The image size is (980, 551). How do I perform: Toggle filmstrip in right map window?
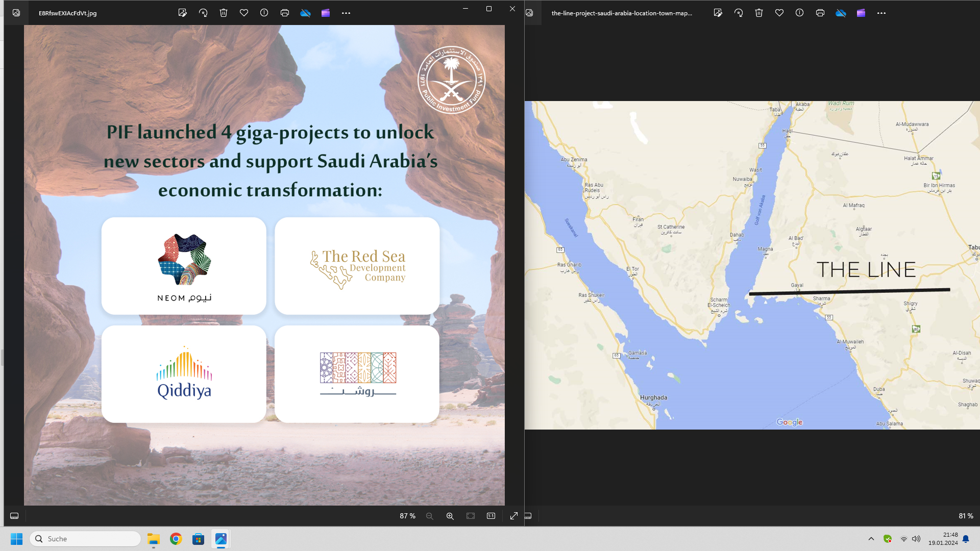(528, 516)
